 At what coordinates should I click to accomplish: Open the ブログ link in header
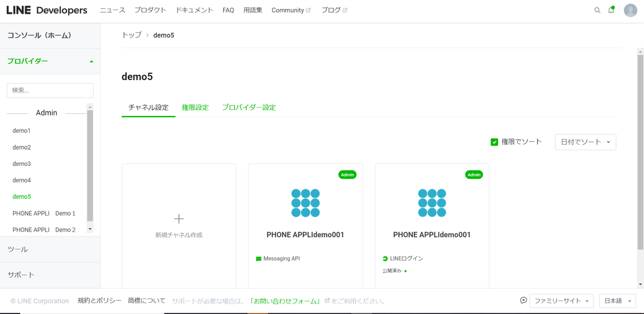[331, 10]
